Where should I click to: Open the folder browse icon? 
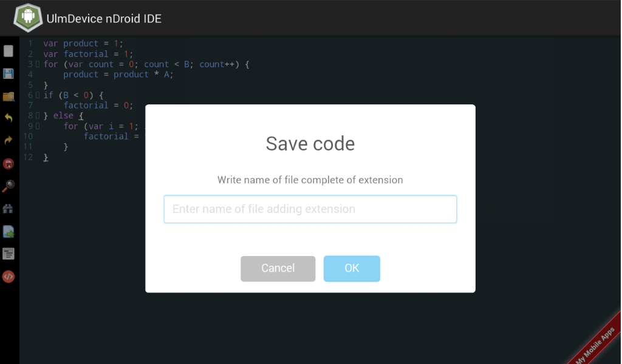[9, 96]
